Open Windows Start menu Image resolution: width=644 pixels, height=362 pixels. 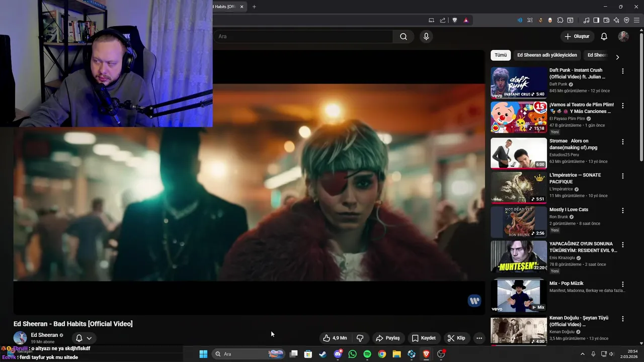pos(203,354)
